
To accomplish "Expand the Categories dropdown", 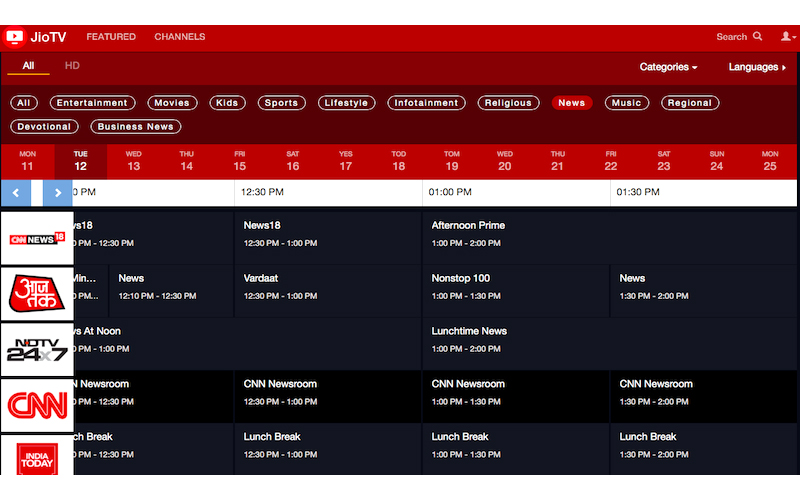I will point(668,67).
